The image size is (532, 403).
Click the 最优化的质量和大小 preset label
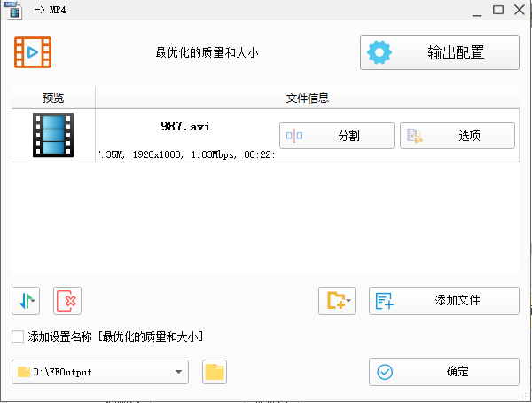coord(207,52)
